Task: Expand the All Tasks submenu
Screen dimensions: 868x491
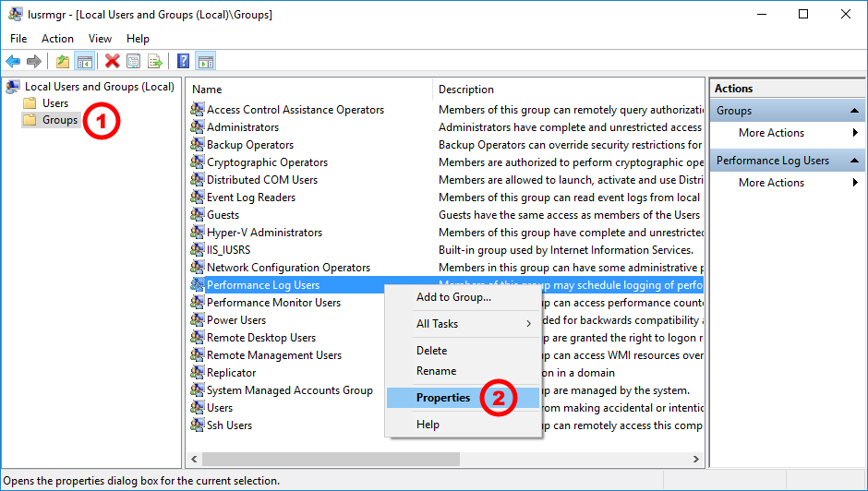Action: pyautogui.click(x=474, y=324)
